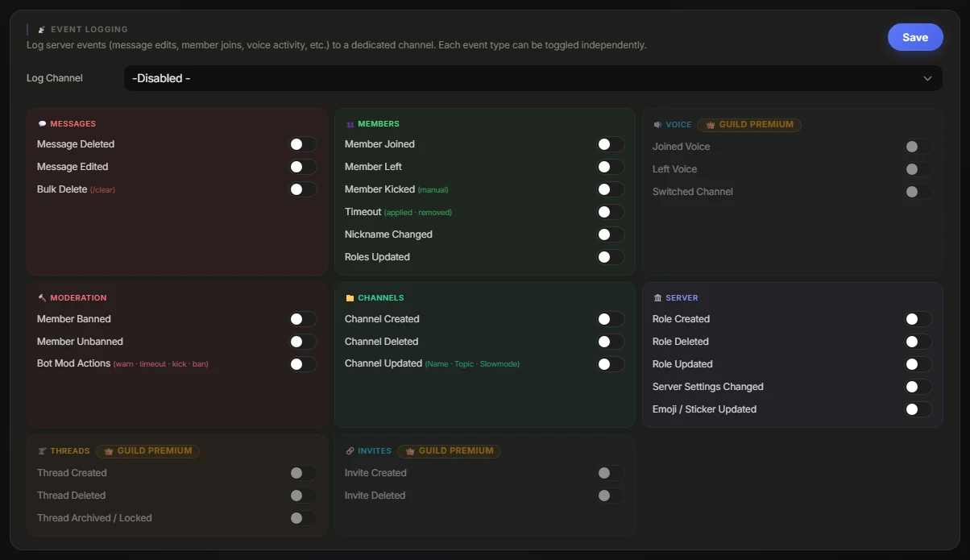This screenshot has width=970, height=560.
Task: Enable Role Deleted logging
Action: pos(918,342)
